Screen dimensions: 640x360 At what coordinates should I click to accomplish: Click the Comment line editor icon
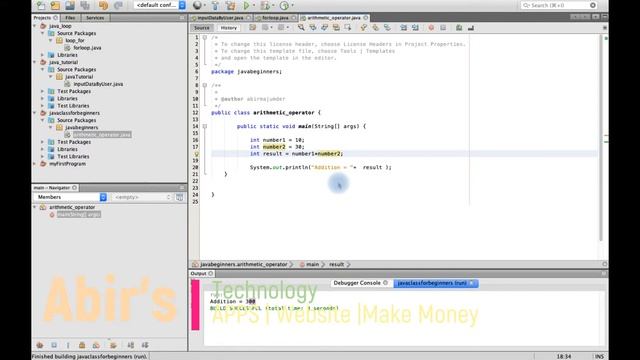point(459,28)
